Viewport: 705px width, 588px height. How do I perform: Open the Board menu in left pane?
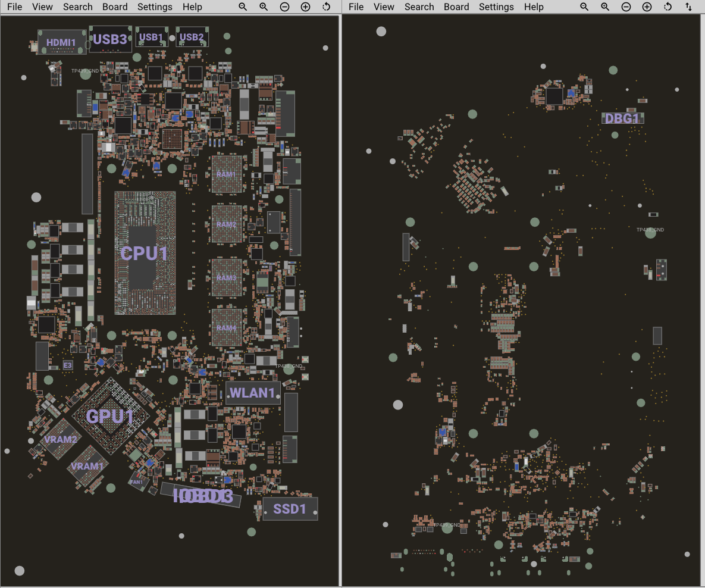pos(115,7)
